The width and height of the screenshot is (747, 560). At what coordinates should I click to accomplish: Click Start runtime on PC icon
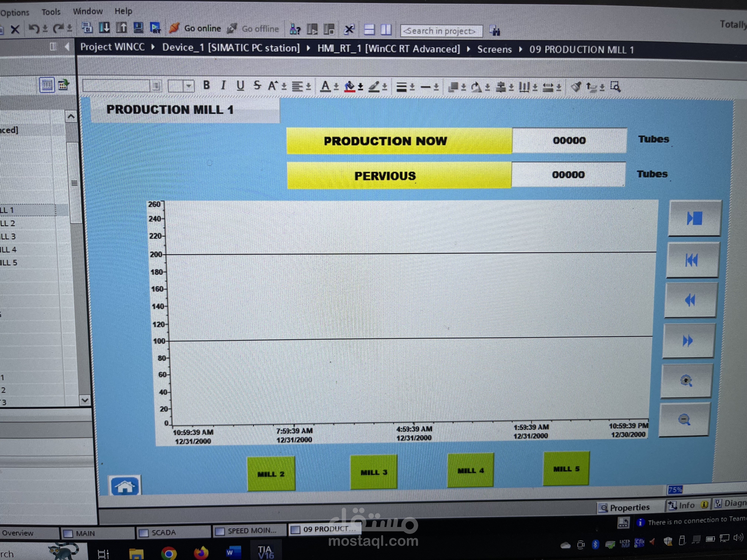click(155, 28)
